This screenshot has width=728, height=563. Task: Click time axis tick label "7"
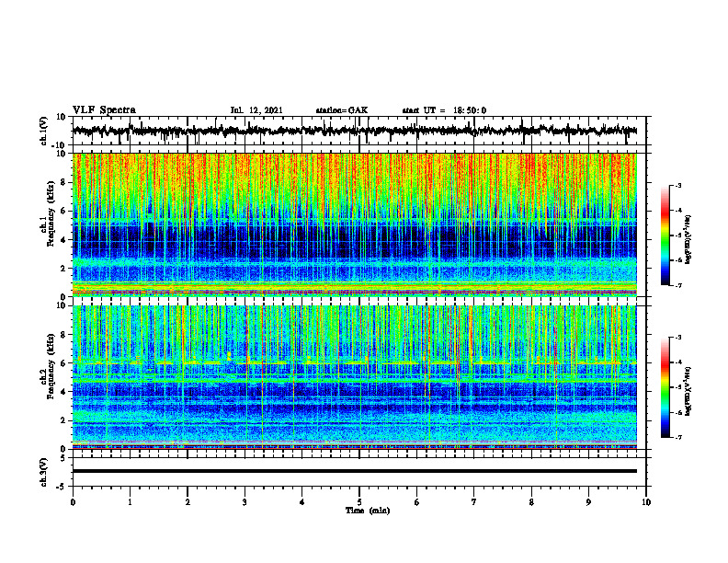point(474,502)
